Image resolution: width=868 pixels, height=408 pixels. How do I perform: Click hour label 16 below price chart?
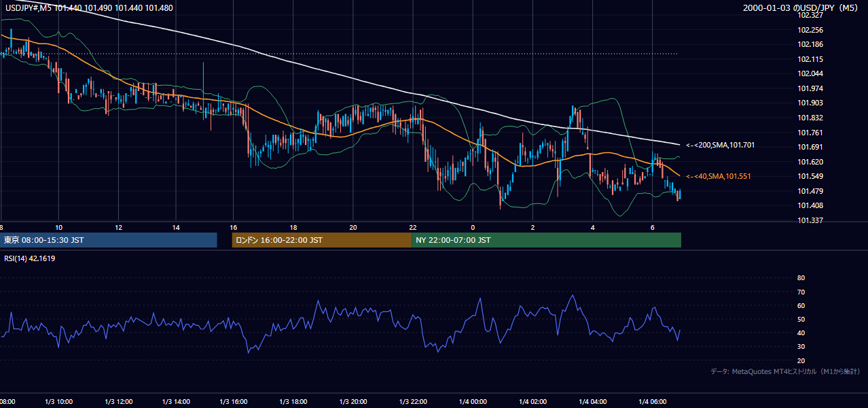click(x=234, y=226)
